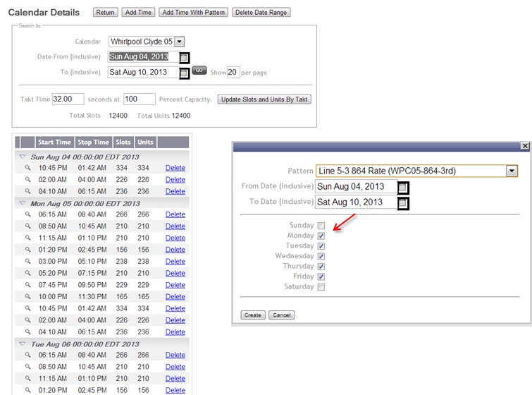Open calendar picker for Date From field
Screen dimensions: 532x395
coord(184,57)
